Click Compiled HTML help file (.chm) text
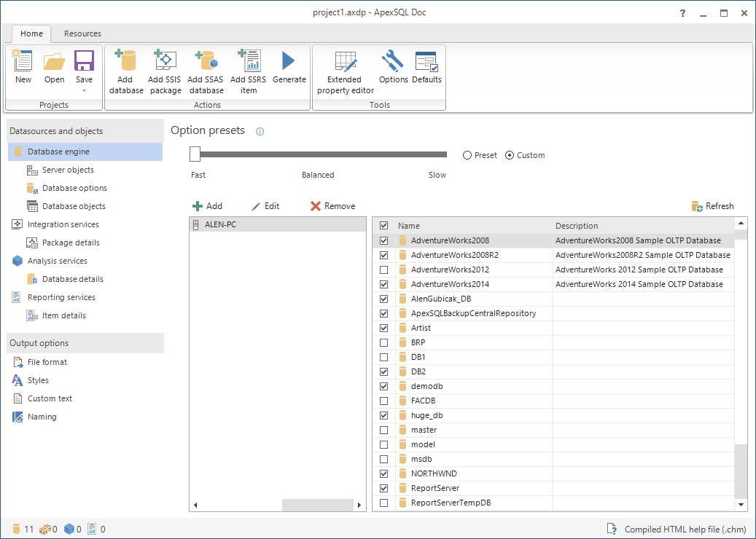 pyautogui.click(x=685, y=530)
